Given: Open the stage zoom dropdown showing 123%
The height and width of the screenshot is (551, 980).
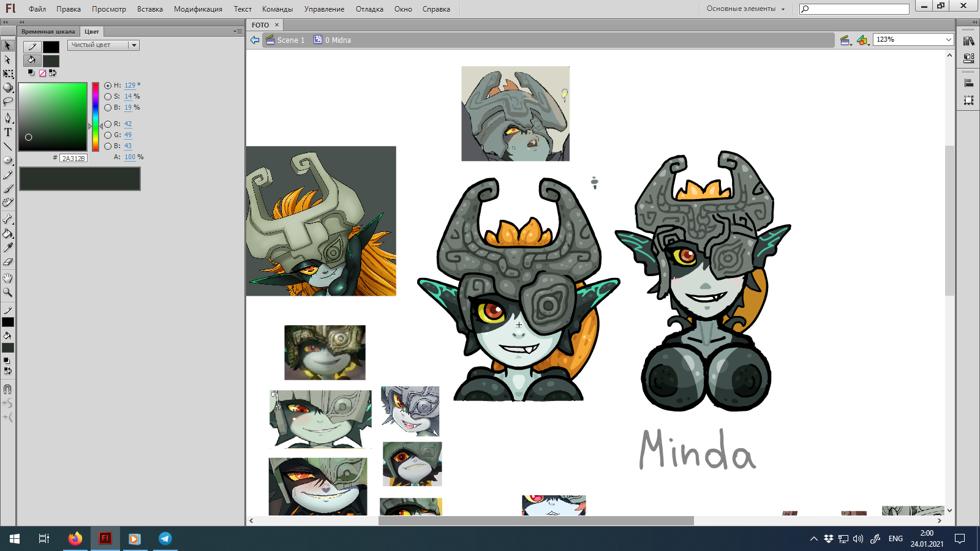Looking at the screenshot, I should tap(913, 40).
